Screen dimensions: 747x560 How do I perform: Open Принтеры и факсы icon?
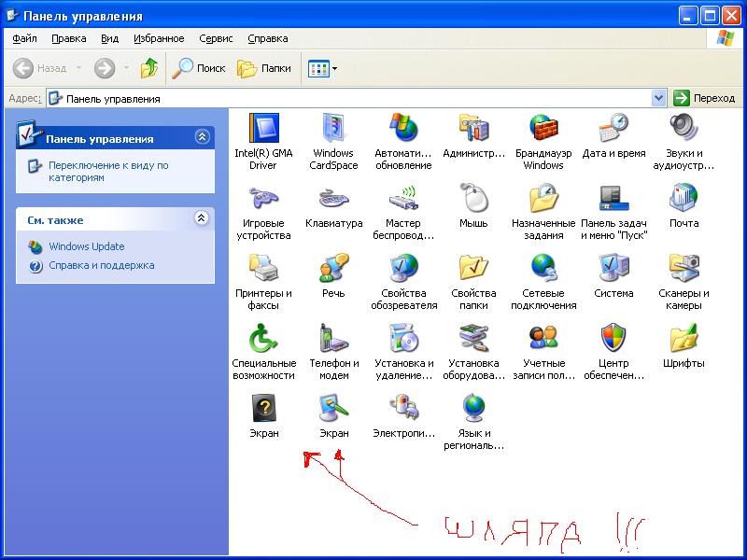(263, 269)
